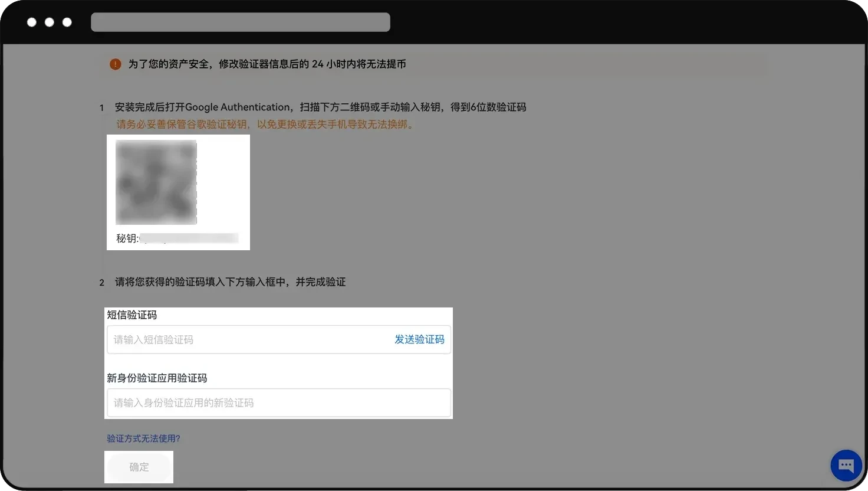Click the 短信验证码 label

[132, 315]
